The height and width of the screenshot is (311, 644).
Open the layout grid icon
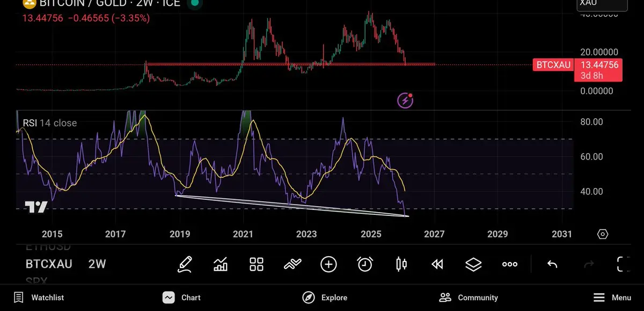point(257,264)
